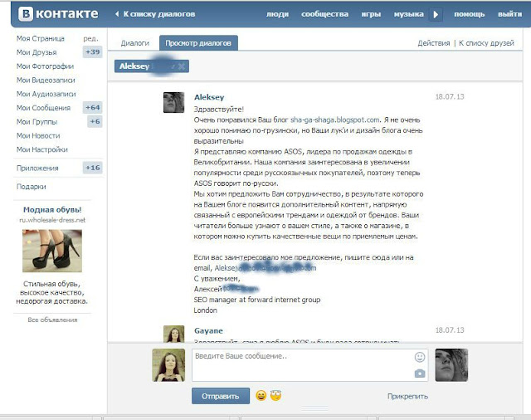
Task: Open the Действия link
Action: (x=434, y=43)
